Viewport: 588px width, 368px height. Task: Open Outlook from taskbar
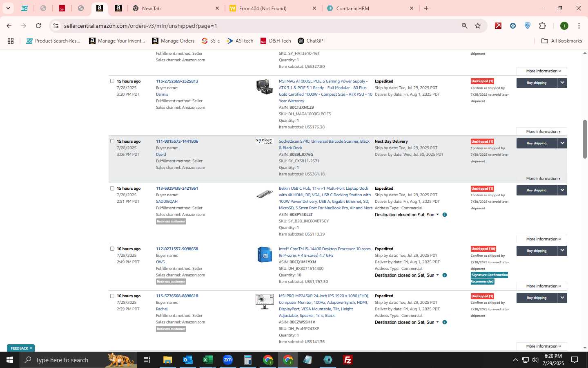(x=187, y=360)
